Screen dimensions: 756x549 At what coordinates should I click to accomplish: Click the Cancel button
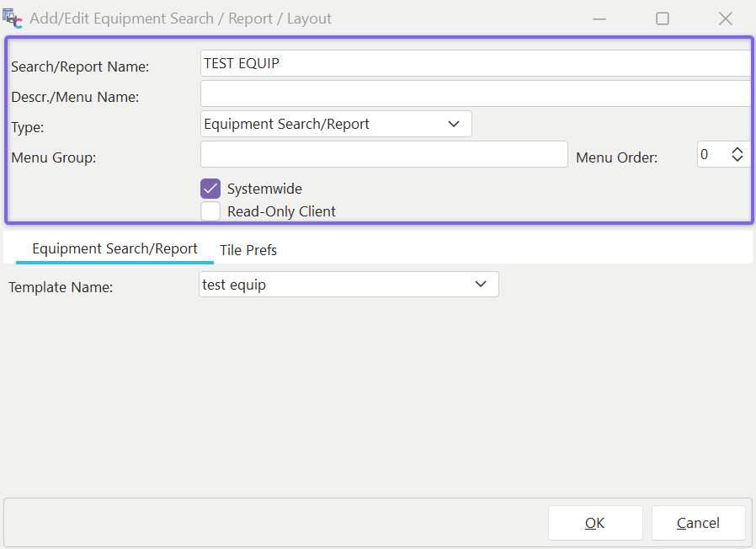[x=698, y=523]
